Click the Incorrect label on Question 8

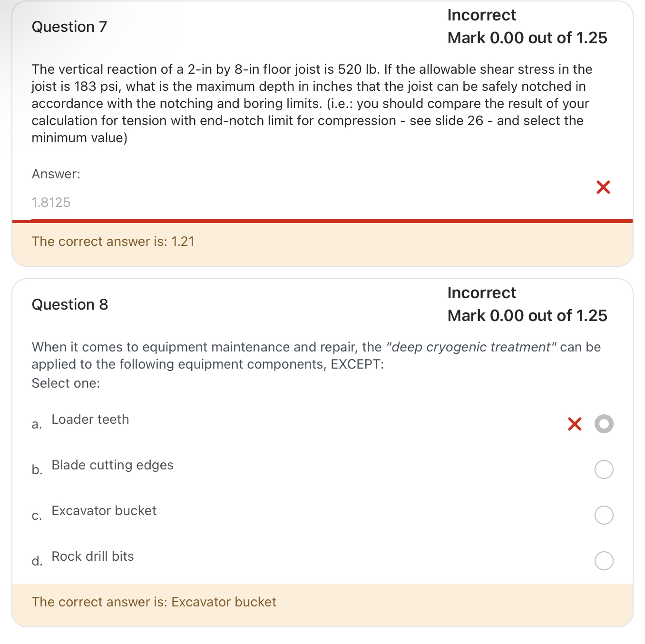click(481, 293)
